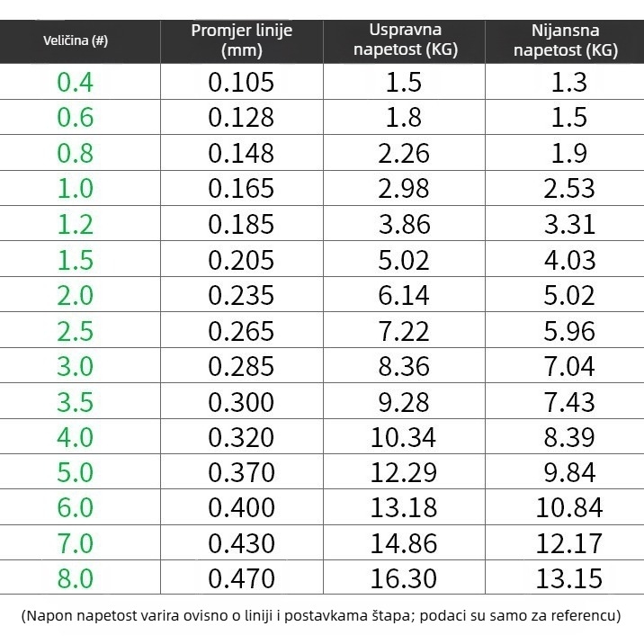Select the knot tension value 3.31

pos(569,224)
